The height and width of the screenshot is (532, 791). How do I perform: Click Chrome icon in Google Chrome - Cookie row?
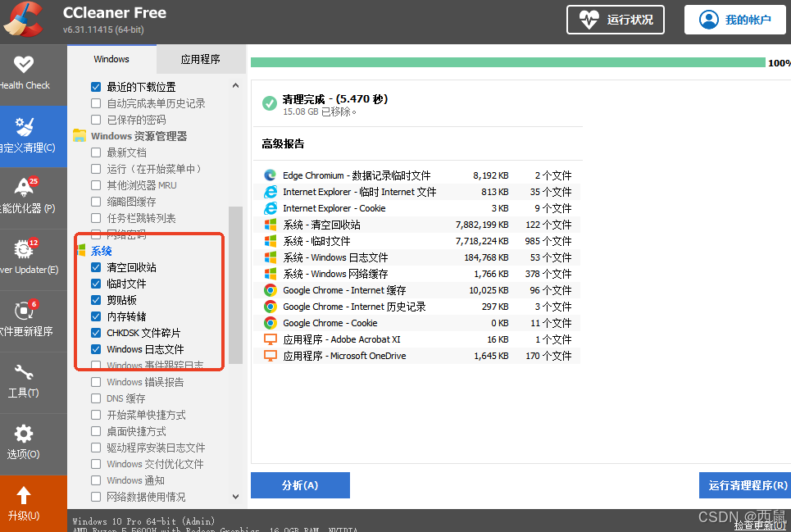(x=270, y=323)
